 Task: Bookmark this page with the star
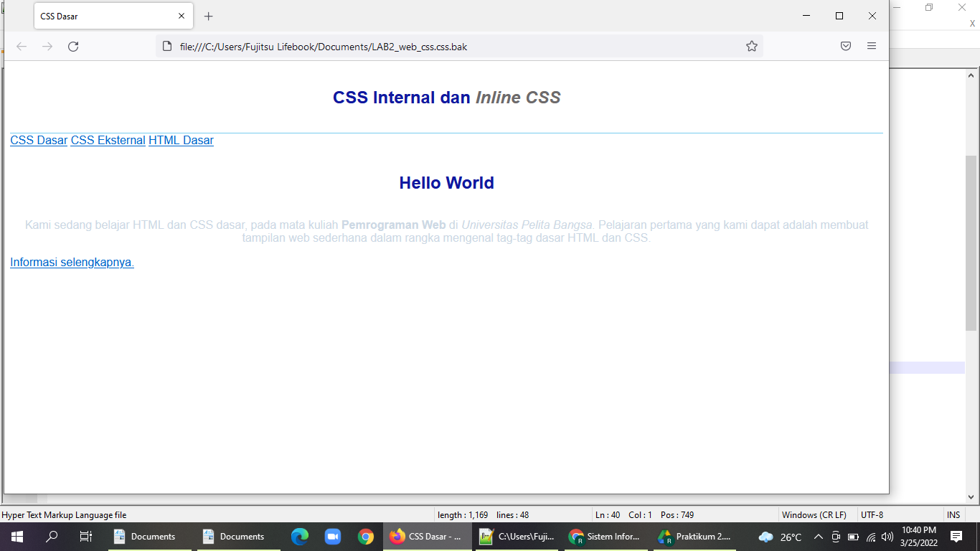(x=752, y=47)
